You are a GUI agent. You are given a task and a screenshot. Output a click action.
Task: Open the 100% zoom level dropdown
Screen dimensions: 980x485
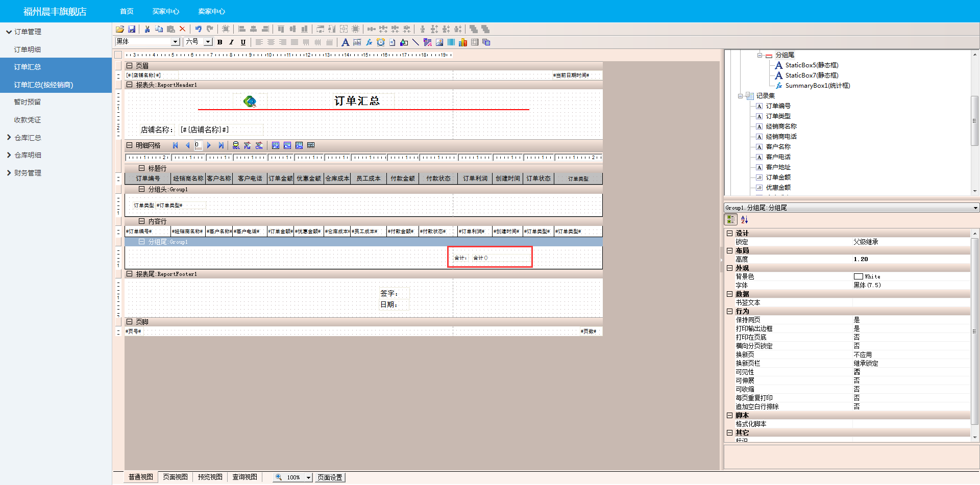click(x=308, y=477)
